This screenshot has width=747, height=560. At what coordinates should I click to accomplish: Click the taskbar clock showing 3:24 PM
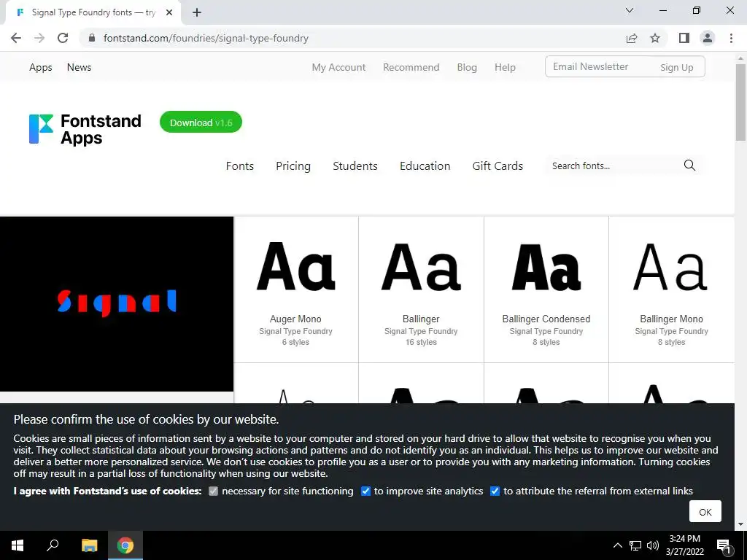pos(684,545)
